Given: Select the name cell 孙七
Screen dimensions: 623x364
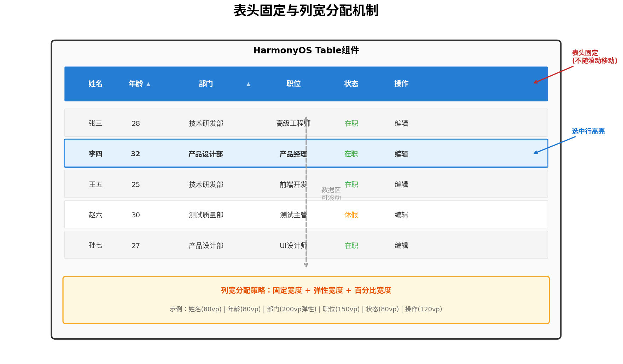Looking at the screenshot, I should point(95,246).
